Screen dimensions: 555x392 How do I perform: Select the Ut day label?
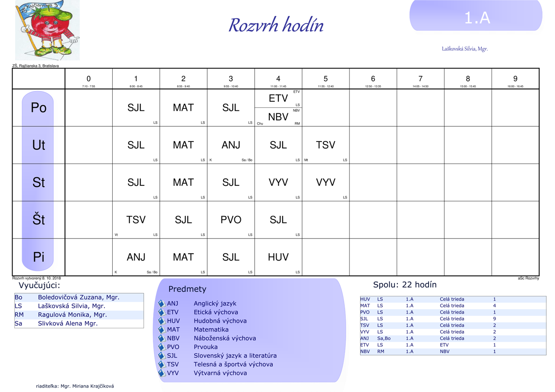click(38, 145)
